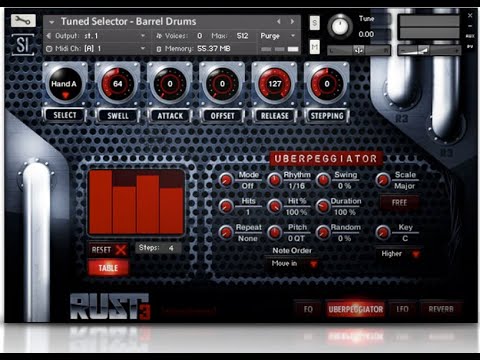This screenshot has width=480, height=360.
Task: Open the Note Order Move in dropdown
Action: click(293, 264)
